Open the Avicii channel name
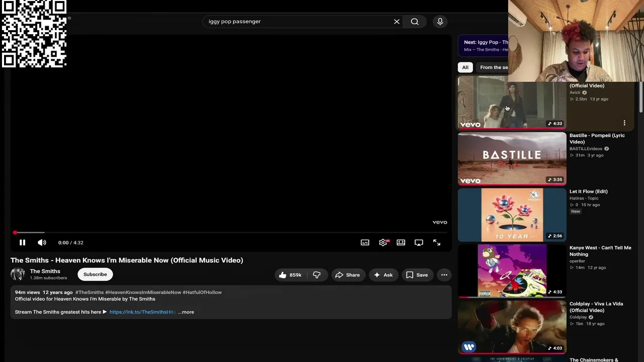The width and height of the screenshot is (644, 362). tap(575, 93)
